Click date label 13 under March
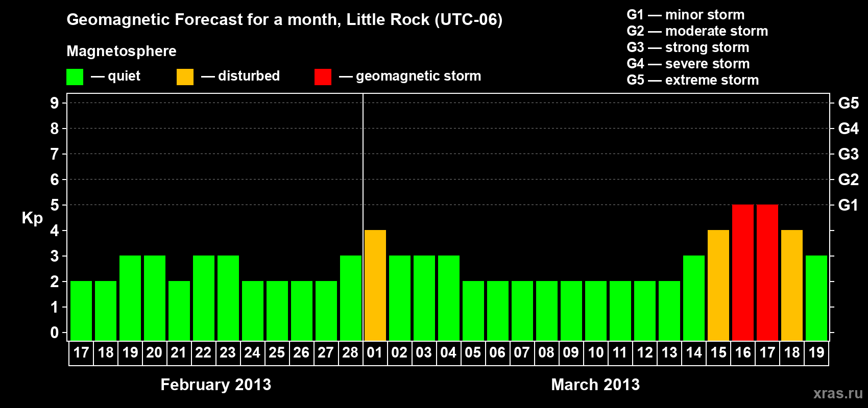The image size is (868, 408). pos(669,352)
